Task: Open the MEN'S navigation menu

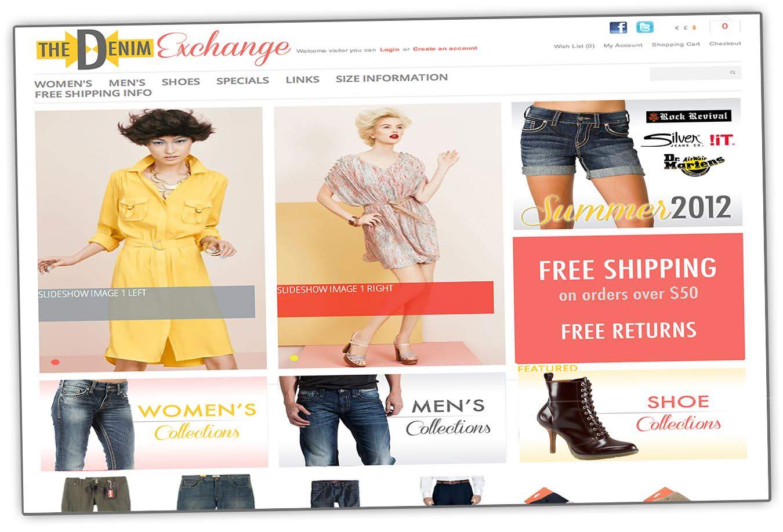Action: 127,82
